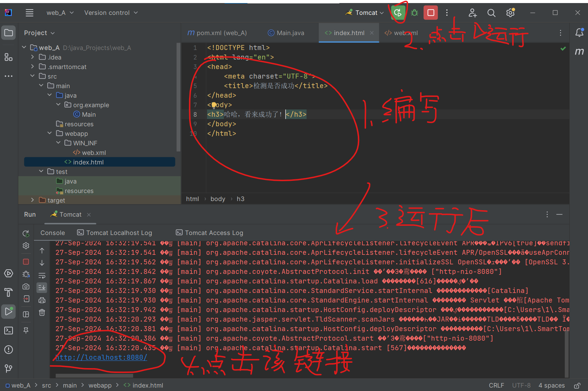The width and height of the screenshot is (588, 391).
Task: Open editor tabs options menu
Action: pyautogui.click(x=560, y=33)
